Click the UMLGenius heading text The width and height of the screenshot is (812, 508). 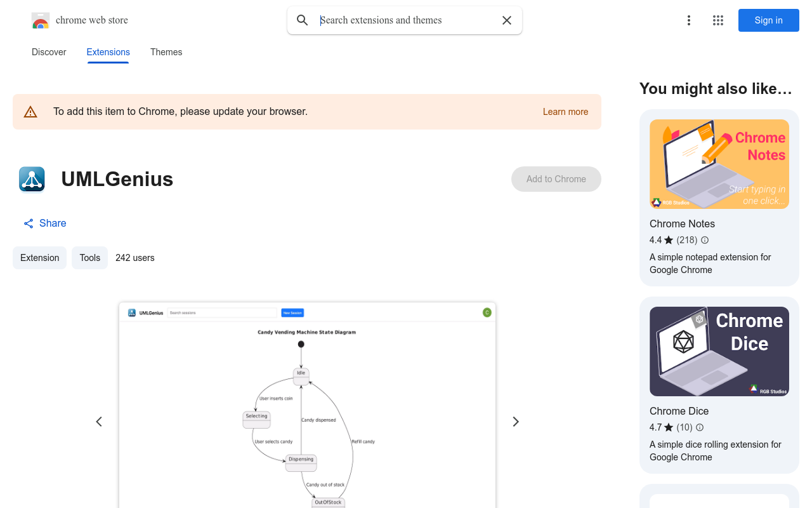pos(117,179)
